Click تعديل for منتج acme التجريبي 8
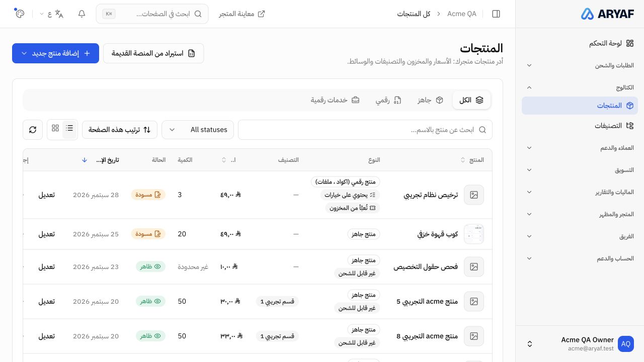The width and height of the screenshot is (644, 362). tap(47, 336)
